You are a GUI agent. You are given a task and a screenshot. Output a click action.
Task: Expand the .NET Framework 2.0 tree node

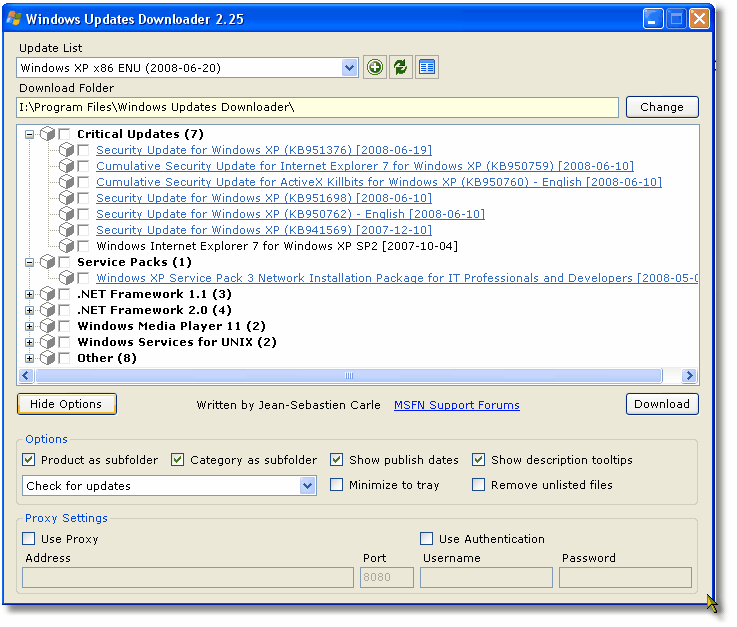30,310
